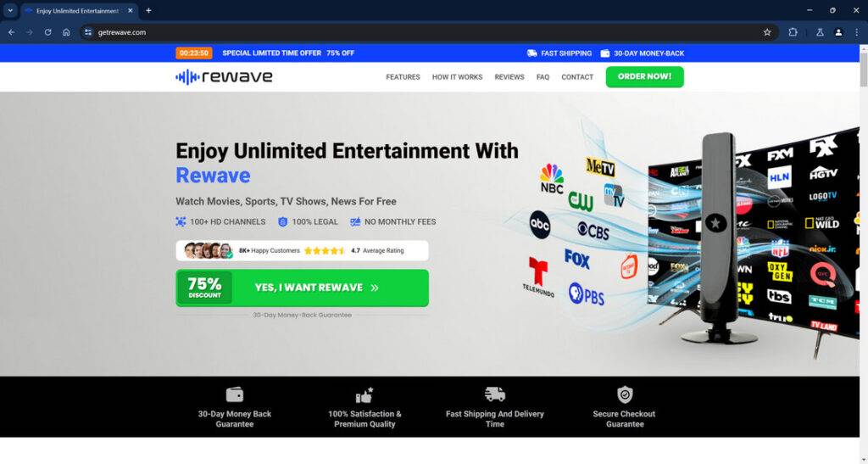Click the 100+ HD CHANNELS icon
Image resolution: width=868 pixels, height=464 pixels.
click(x=181, y=221)
